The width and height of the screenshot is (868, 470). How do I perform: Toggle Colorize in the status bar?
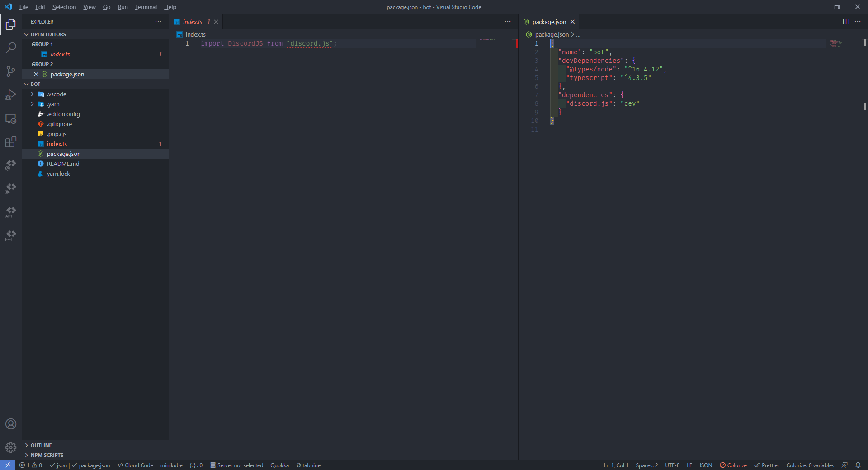click(x=733, y=465)
